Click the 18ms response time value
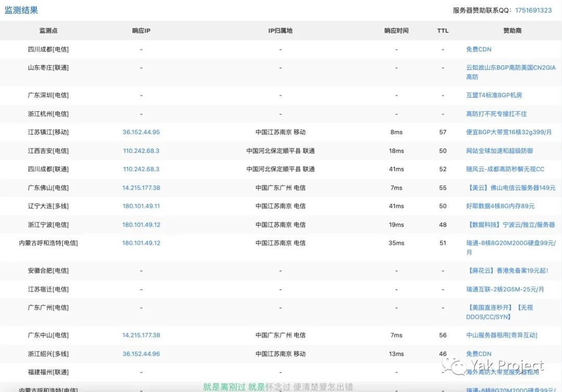 click(397, 151)
